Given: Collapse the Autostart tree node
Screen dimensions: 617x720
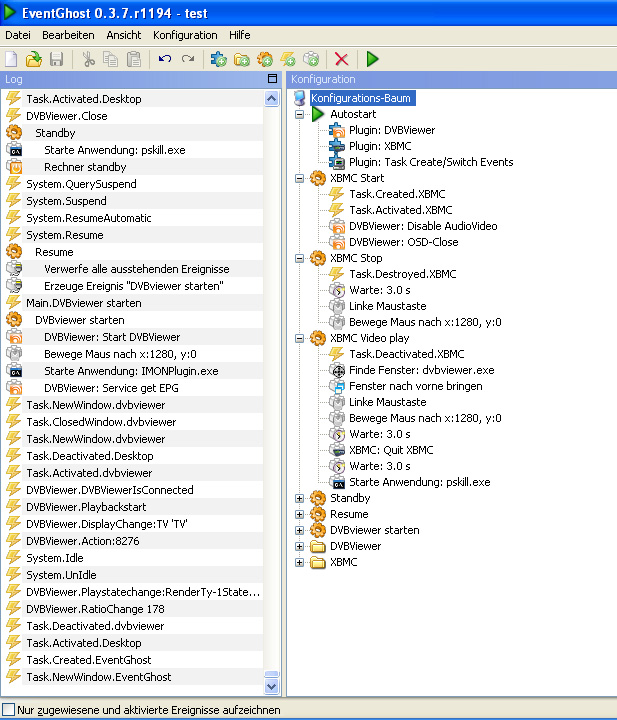Looking at the screenshot, I should click(300, 115).
